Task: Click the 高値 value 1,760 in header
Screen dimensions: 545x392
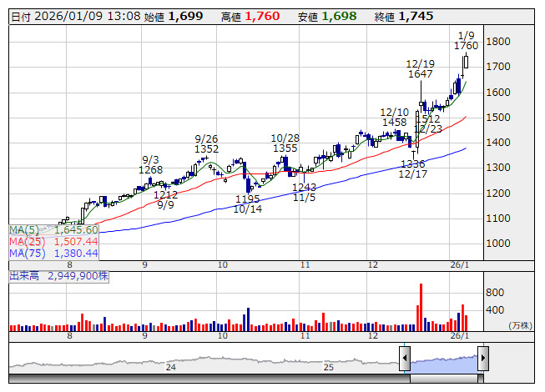Action: click(x=267, y=16)
